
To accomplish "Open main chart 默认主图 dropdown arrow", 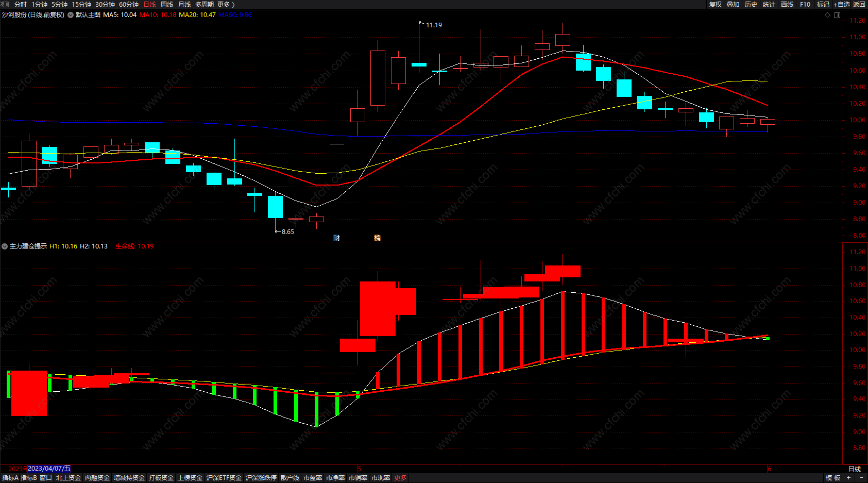I will [71, 15].
